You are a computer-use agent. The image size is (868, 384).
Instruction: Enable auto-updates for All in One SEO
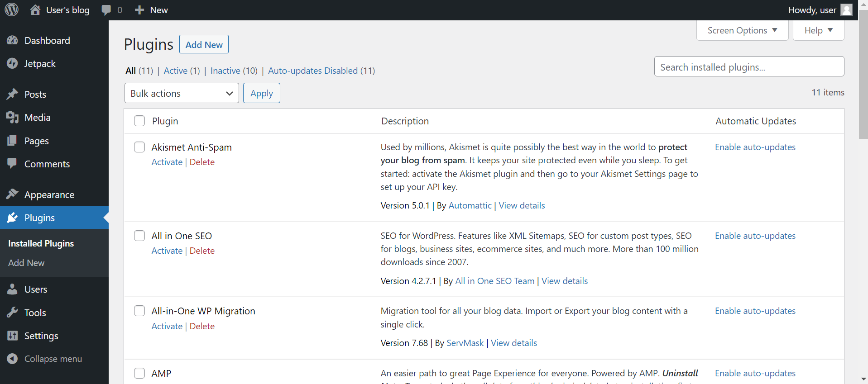click(755, 236)
